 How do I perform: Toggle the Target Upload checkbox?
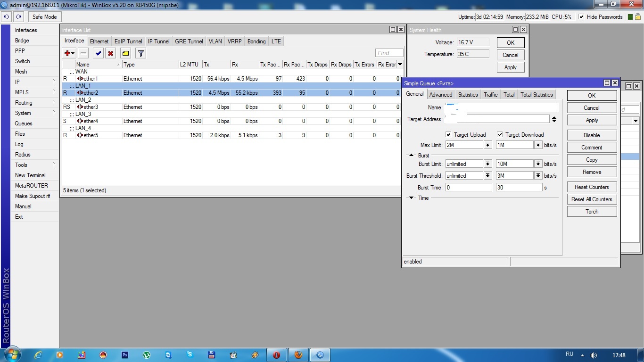click(x=448, y=134)
